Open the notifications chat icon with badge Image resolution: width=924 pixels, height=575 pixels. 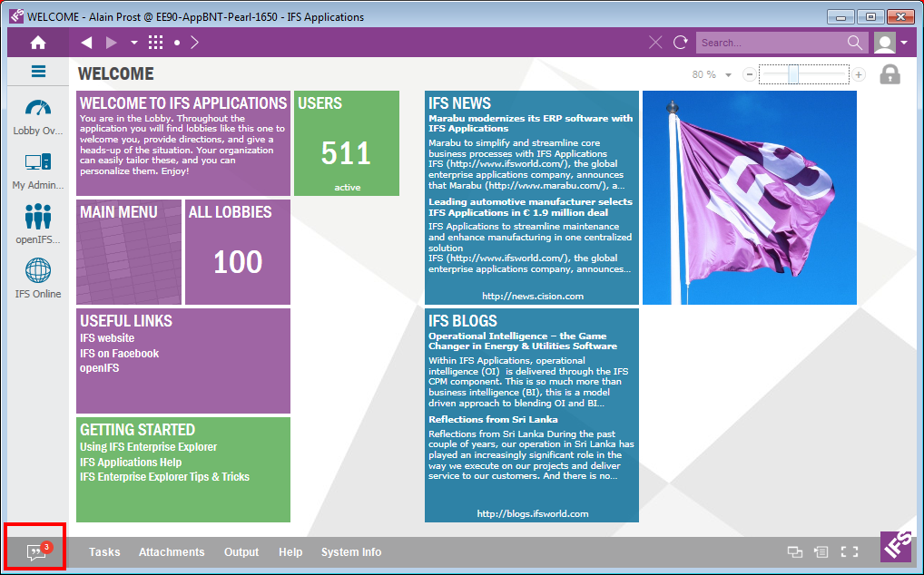pos(35,551)
